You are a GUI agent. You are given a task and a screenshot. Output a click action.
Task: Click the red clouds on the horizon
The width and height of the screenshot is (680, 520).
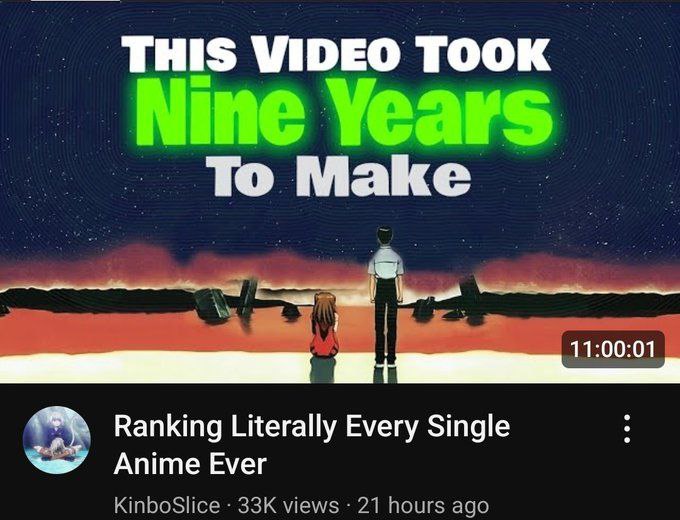click(x=130, y=265)
